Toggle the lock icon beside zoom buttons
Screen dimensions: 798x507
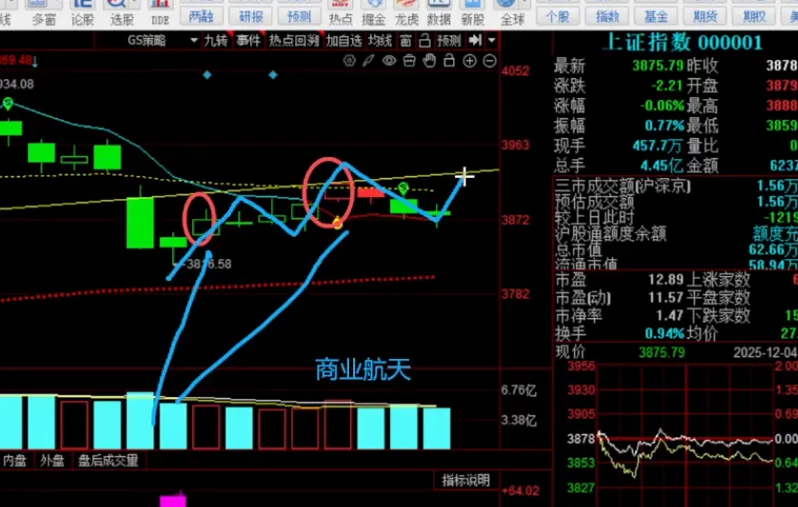click(449, 61)
